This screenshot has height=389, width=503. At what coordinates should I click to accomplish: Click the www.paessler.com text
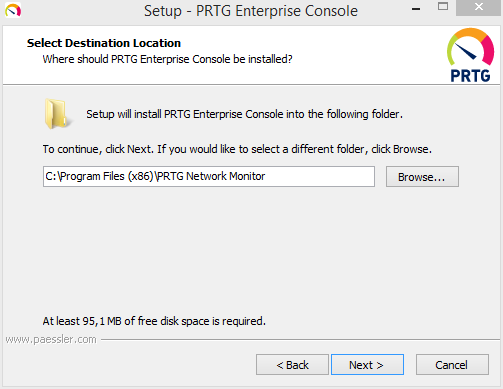point(51,339)
